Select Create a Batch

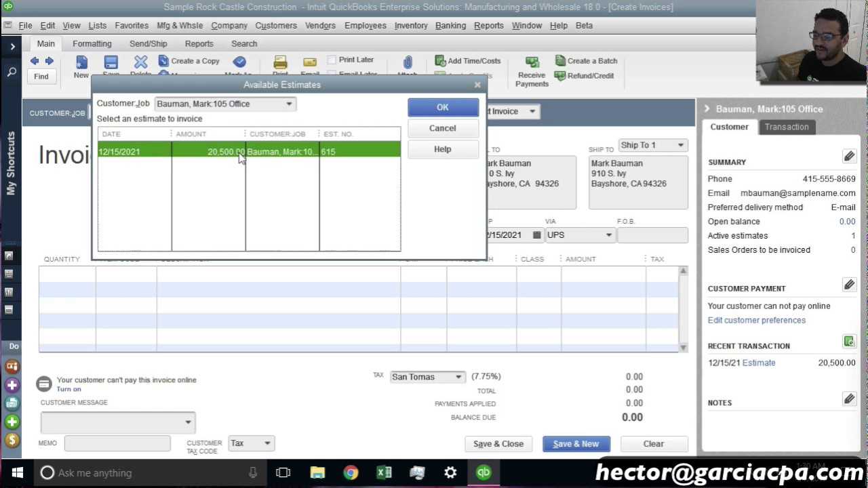coord(586,61)
